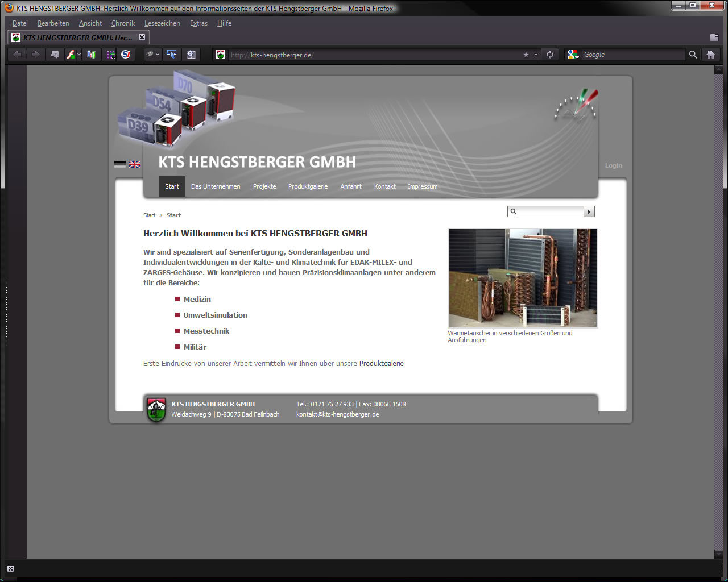The width and height of the screenshot is (728, 582).
Task: Click the Flash blocker toolbar icon
Action: pyautogui.click(x=71, y=55)
